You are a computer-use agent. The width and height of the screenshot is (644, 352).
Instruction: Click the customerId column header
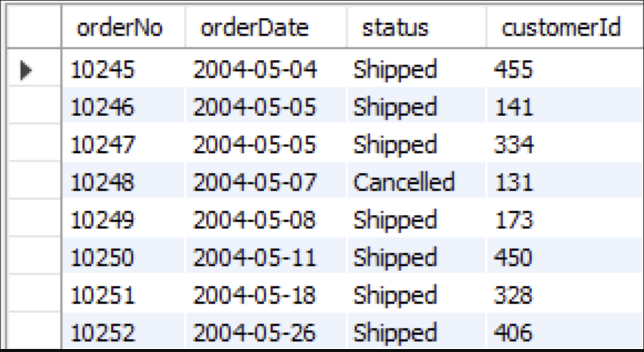(x=565, y=27)
